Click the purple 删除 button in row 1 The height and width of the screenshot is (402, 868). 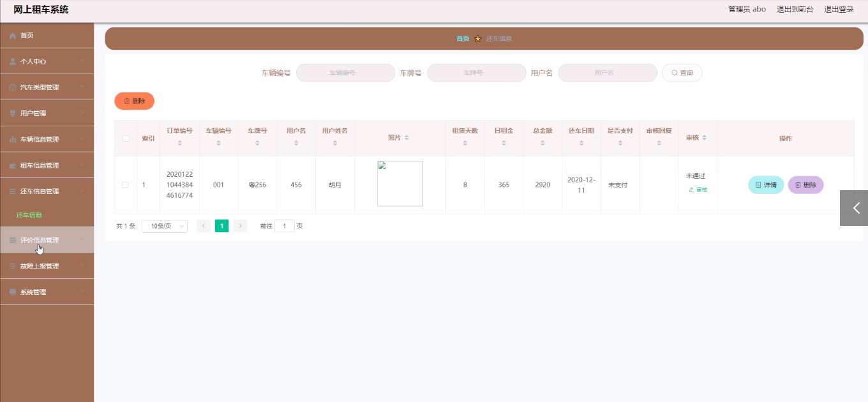tap(806, 185)
